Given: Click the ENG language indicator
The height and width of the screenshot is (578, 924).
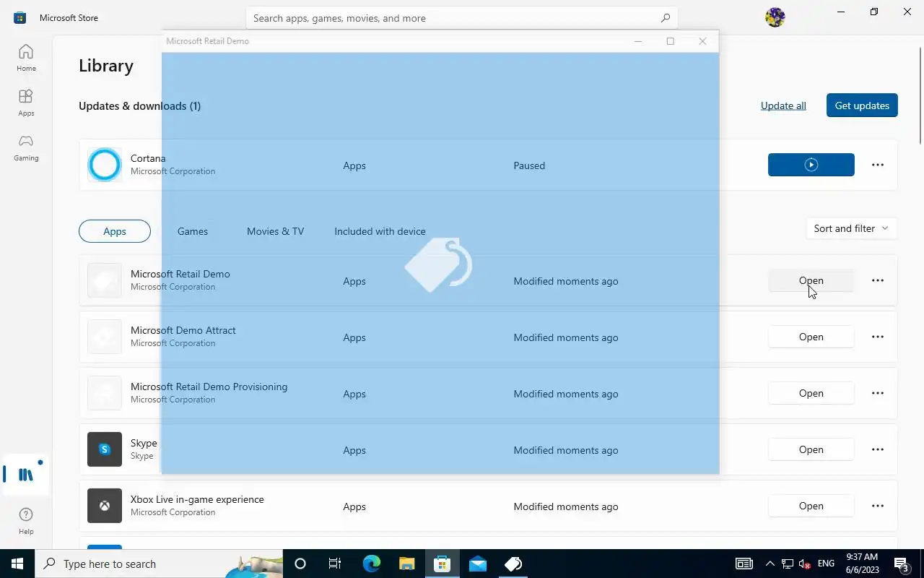Looking at the screenshot, I should pyautogui.click(x=826, y=564).
